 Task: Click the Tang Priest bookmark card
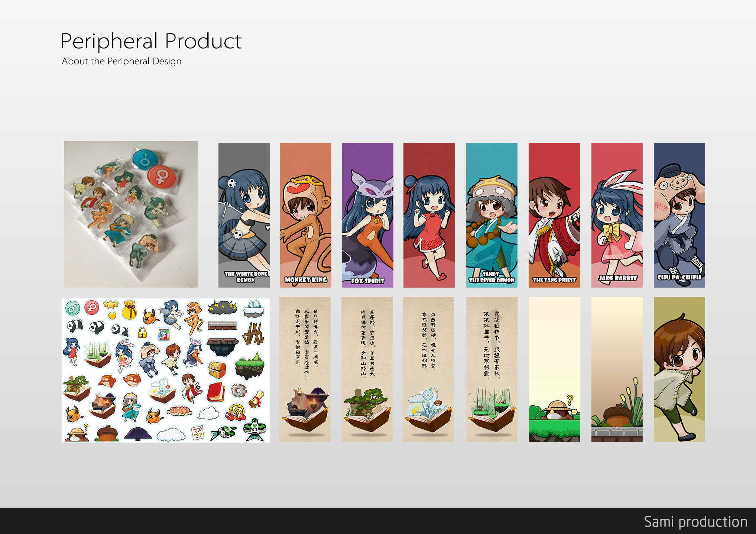tap(554, 215)
